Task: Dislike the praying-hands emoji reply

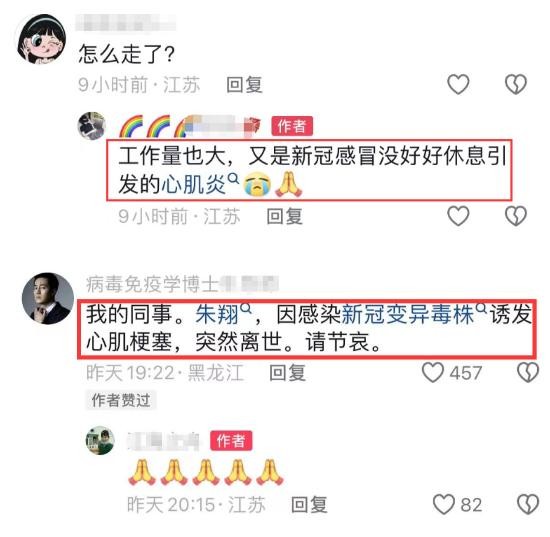Action: (528, 504)
